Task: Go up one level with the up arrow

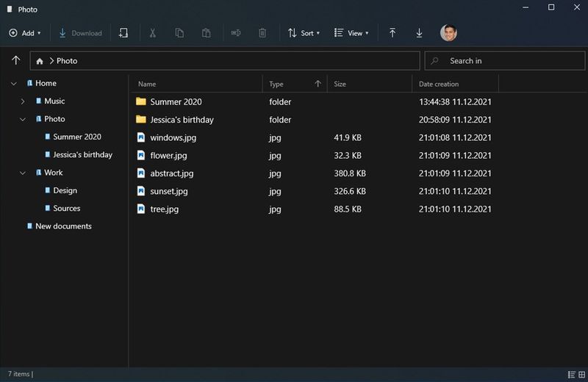Action: tap(15, 60)
